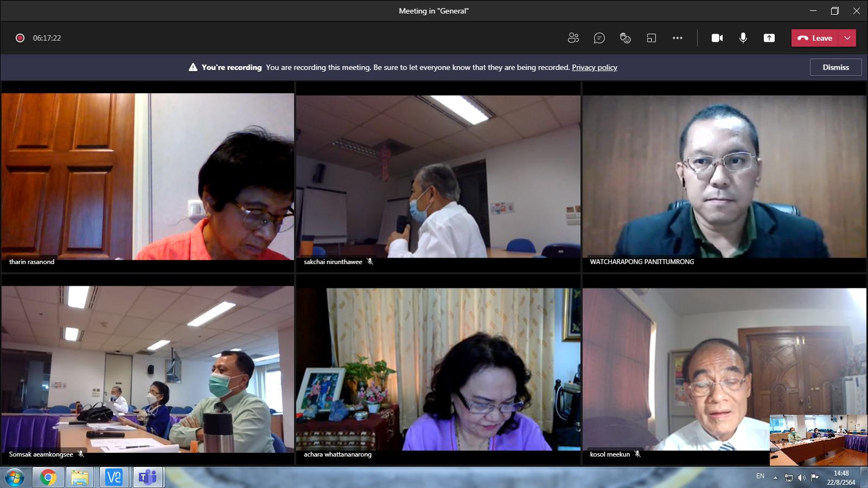Open the Action Center flag icon
The height and width of the screenshot is (488, 868).
(815, 478)
